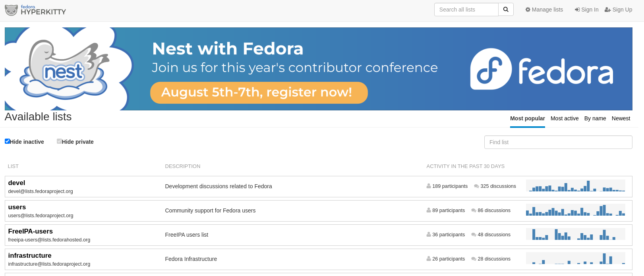The height and width of the screenshot is (276, 644).
Task: Click the Sign In link
Action: pyautogui.click(x=586, y=10)
